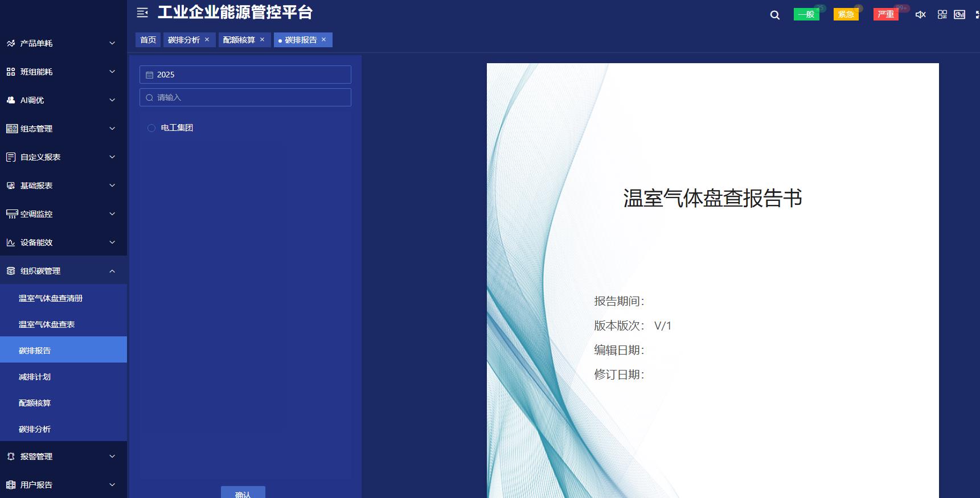
Task: Click the 空调监控 sidebar icon
Action: [11, 214]
